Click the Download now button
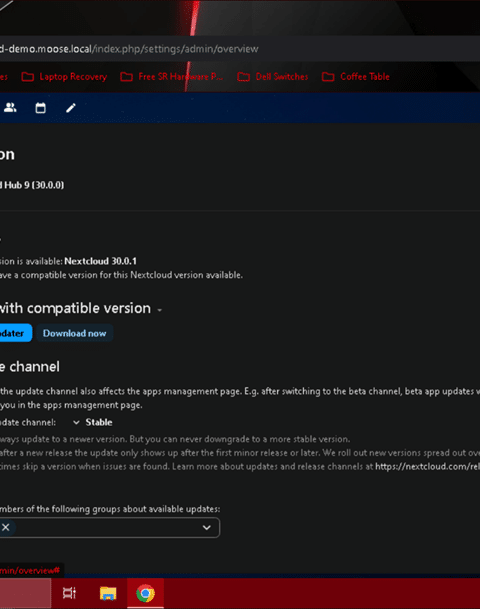 pyautogui.click(x=75, y=333)
